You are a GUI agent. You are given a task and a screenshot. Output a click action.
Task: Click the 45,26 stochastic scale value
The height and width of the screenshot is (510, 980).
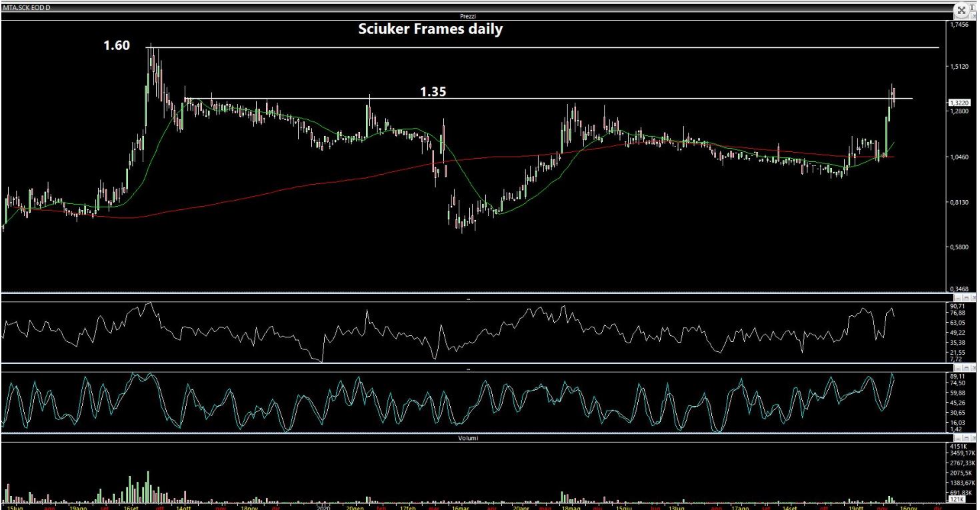click(x=958, y=403)
